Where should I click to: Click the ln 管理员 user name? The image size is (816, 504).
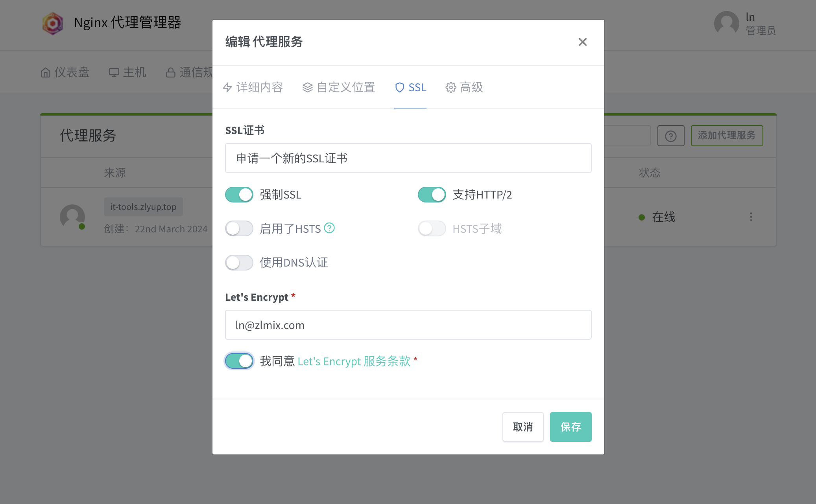tap(761, 24)
